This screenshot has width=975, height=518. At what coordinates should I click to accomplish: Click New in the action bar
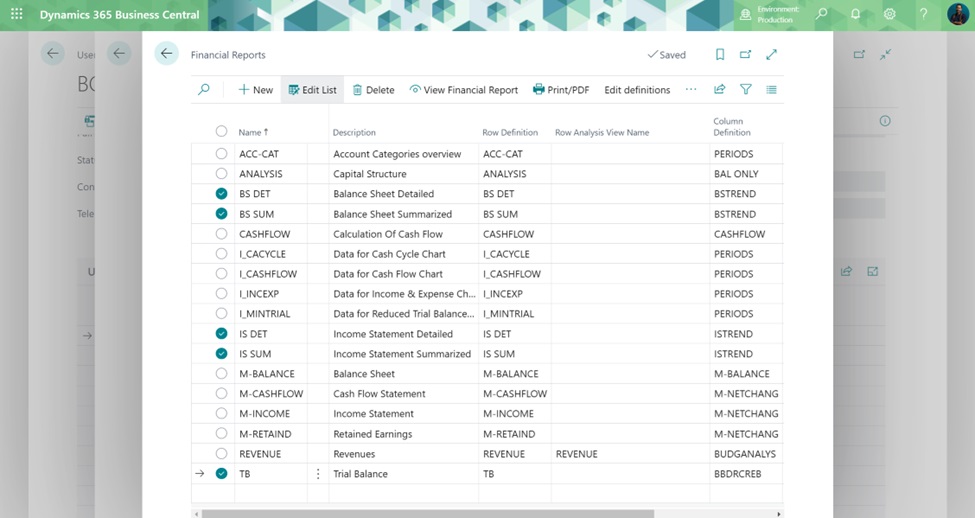256,90
